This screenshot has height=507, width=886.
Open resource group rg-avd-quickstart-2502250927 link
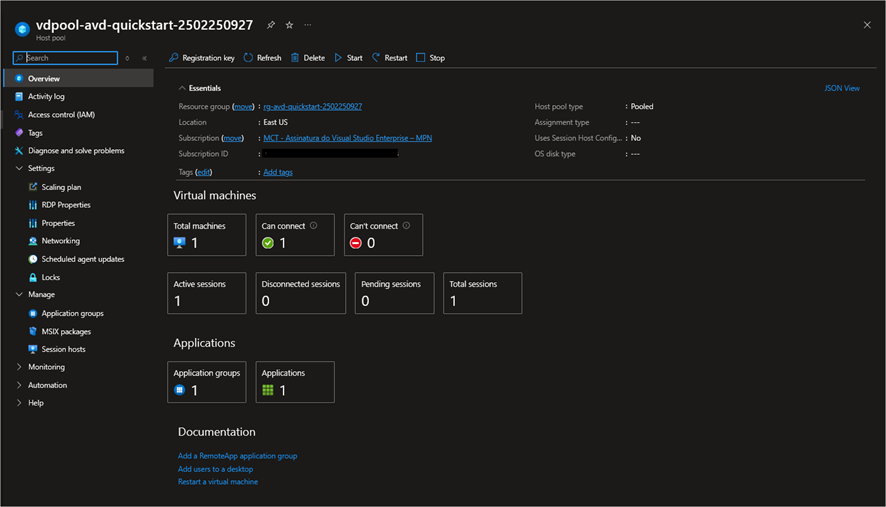[x=312, y=106]
